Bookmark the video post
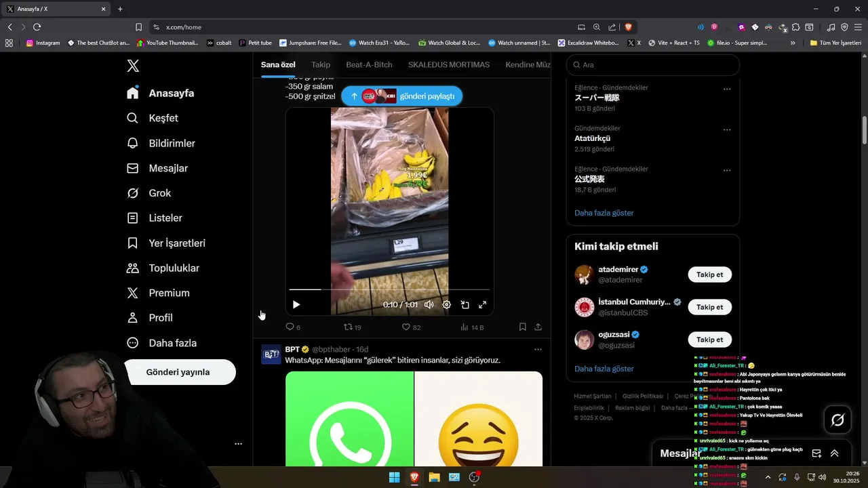This screenshot has width=868, height=488. coord(523,327)
